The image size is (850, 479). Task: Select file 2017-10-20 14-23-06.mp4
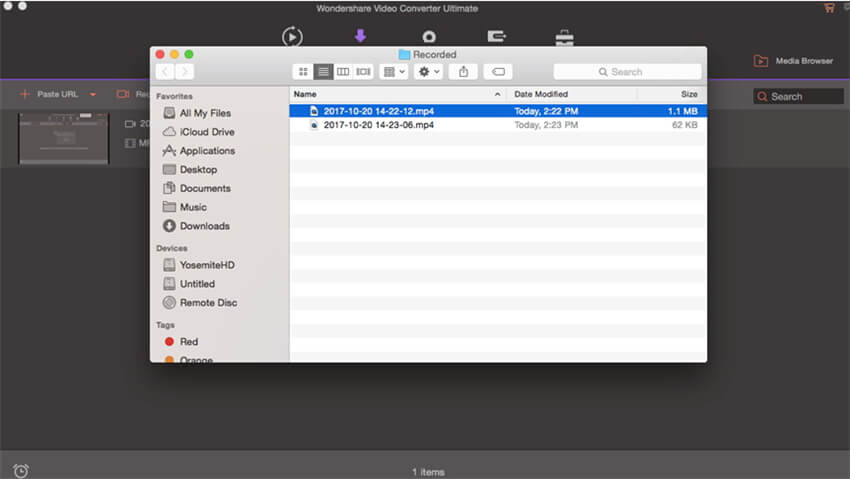tap(498, 125)
